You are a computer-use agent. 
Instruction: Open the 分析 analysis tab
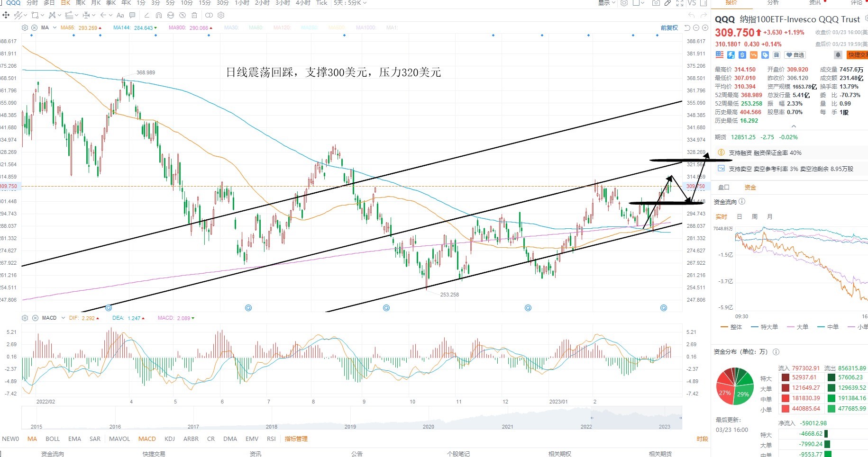click(773, 3)
